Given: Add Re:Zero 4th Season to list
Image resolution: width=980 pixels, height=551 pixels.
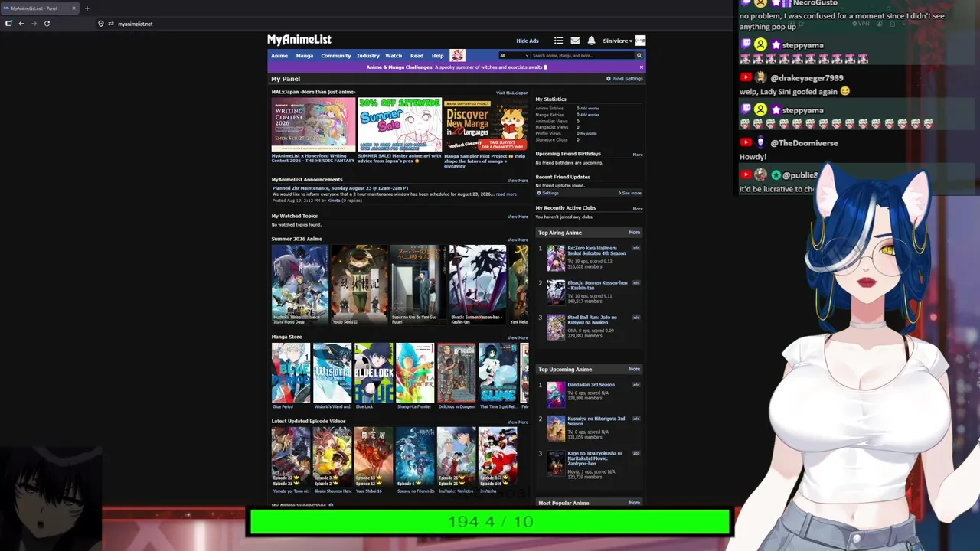Looking at the screenshot, I should [x=635, y=248].
